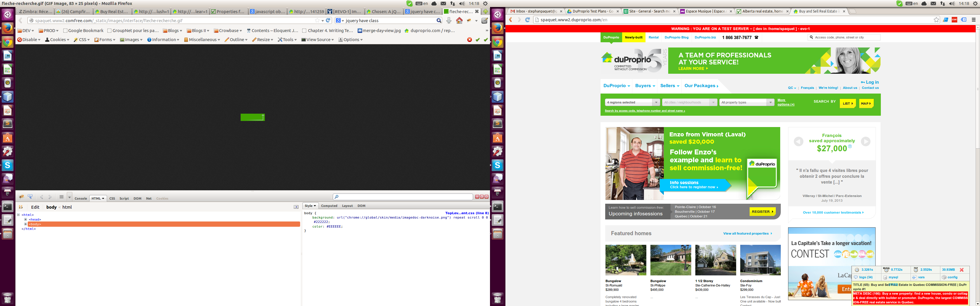Switch to Zimbra Firefox tab
The height and width of the screenshot is (306, 980).
coord(35,12)
